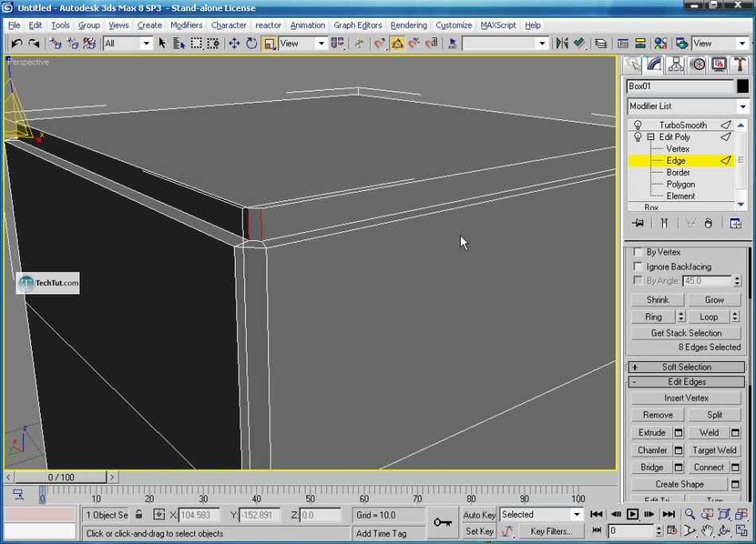Click the Redo arrow icon
This screenshot has height=544, width=756.
pos(33,44)
